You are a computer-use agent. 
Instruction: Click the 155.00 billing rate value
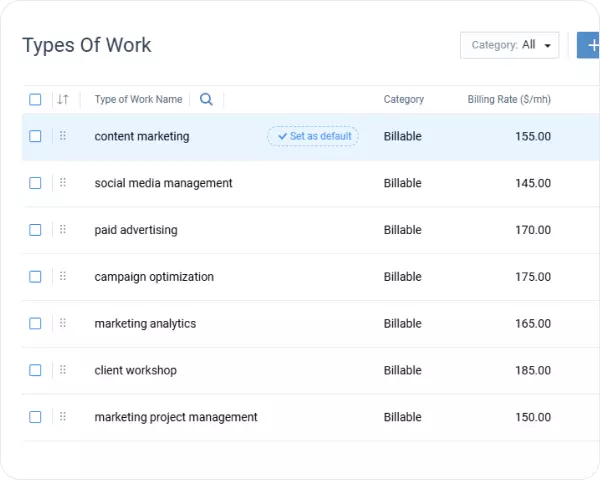[x=533, y=137]
